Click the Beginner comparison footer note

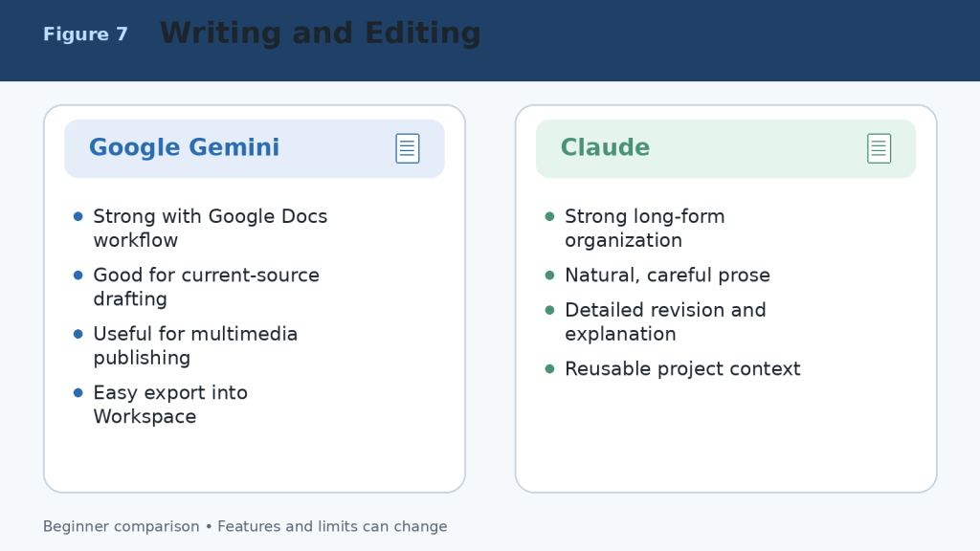tap(245, 527)
